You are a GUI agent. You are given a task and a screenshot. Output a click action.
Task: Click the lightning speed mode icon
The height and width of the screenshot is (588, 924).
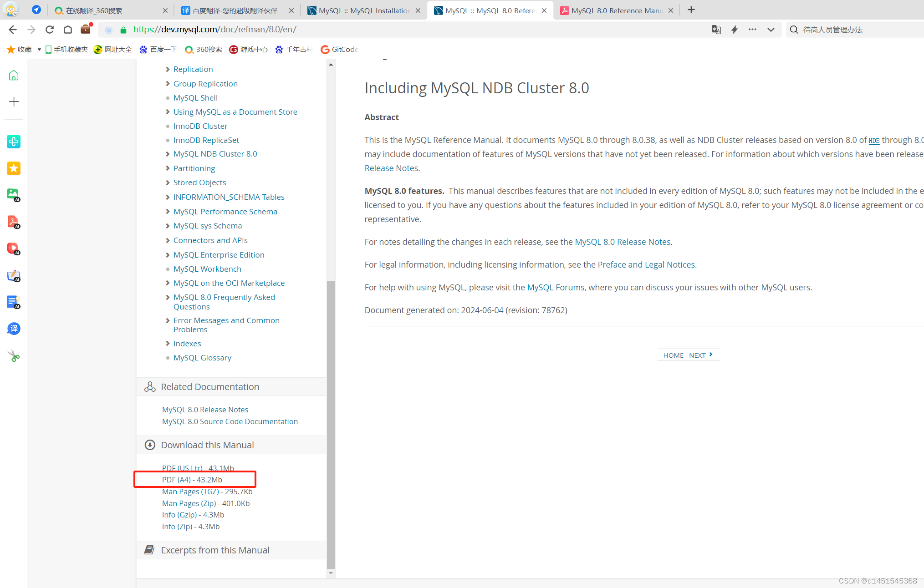coord(735,30)
